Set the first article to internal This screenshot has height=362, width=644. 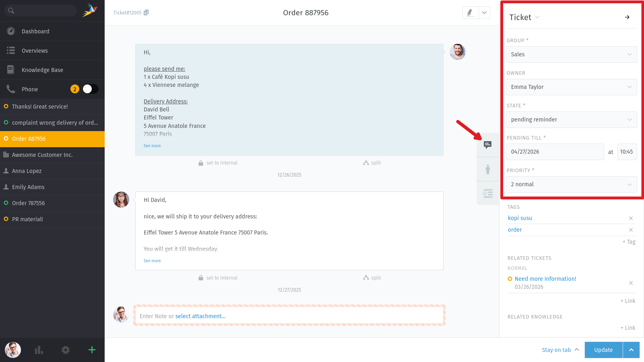(218, 163)
